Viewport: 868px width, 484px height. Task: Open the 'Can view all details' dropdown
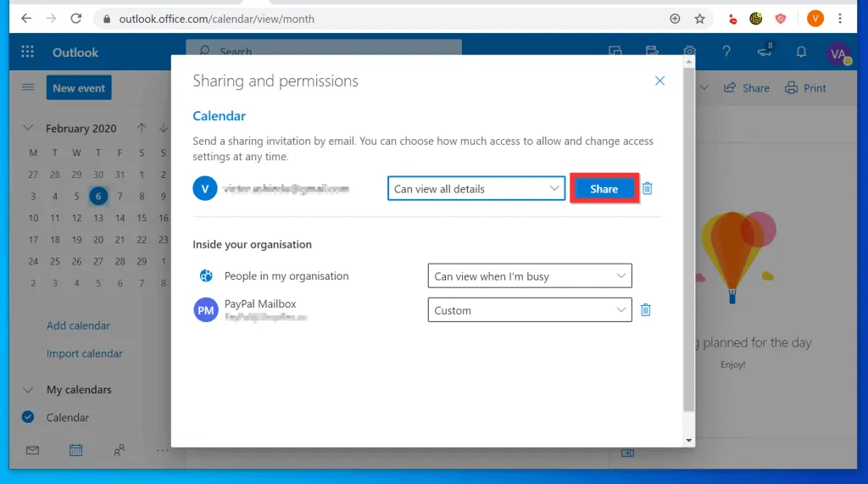(476, 188)
